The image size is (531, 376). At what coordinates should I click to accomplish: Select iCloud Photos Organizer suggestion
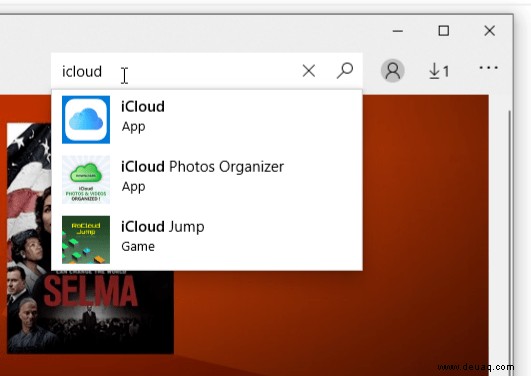(207, 180)
